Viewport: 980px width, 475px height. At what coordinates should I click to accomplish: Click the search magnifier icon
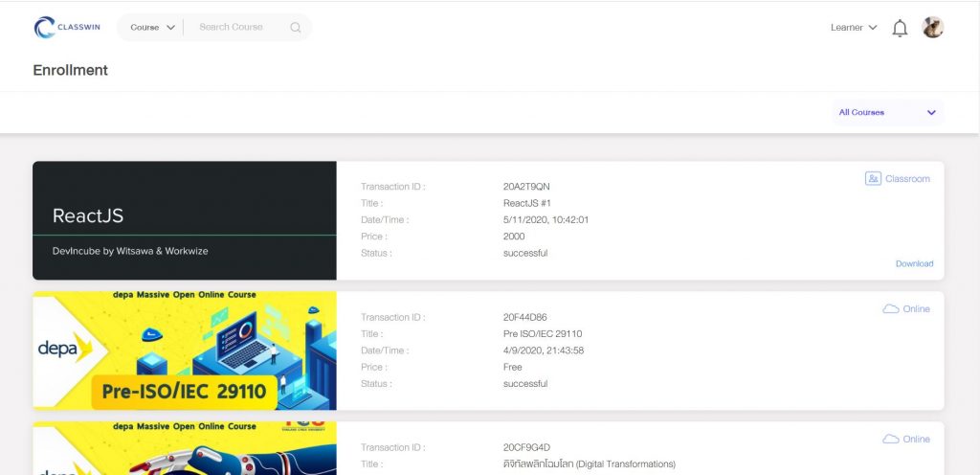[x=296, y=28]
